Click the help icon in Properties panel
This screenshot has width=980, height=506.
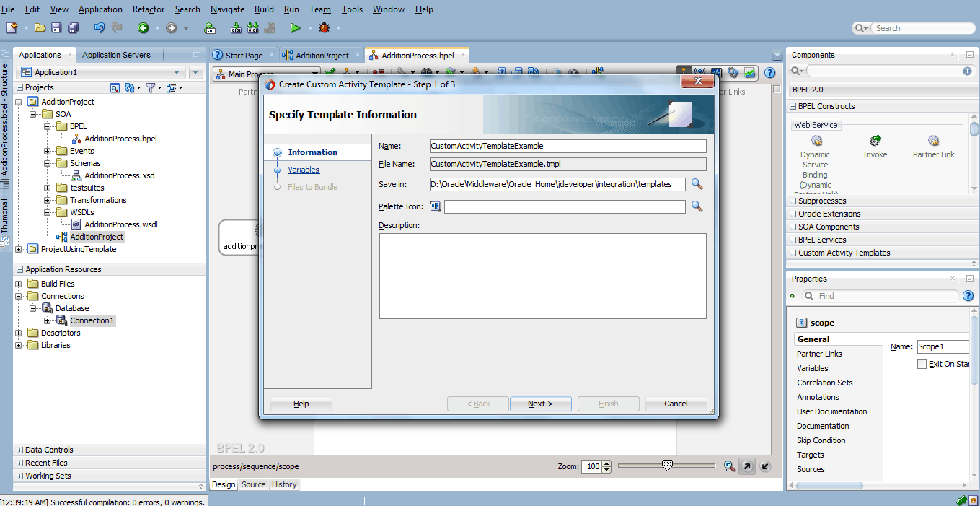tap(968, 296)
